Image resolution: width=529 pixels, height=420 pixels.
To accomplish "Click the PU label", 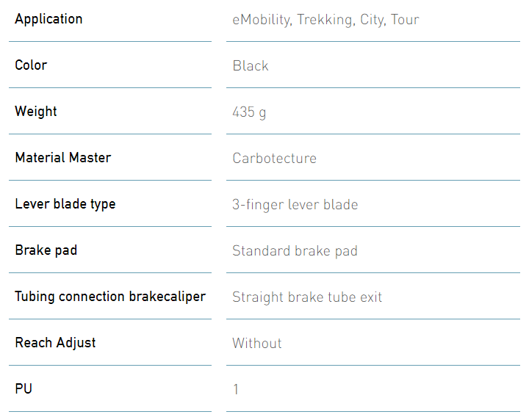I will tap(24, 388).
